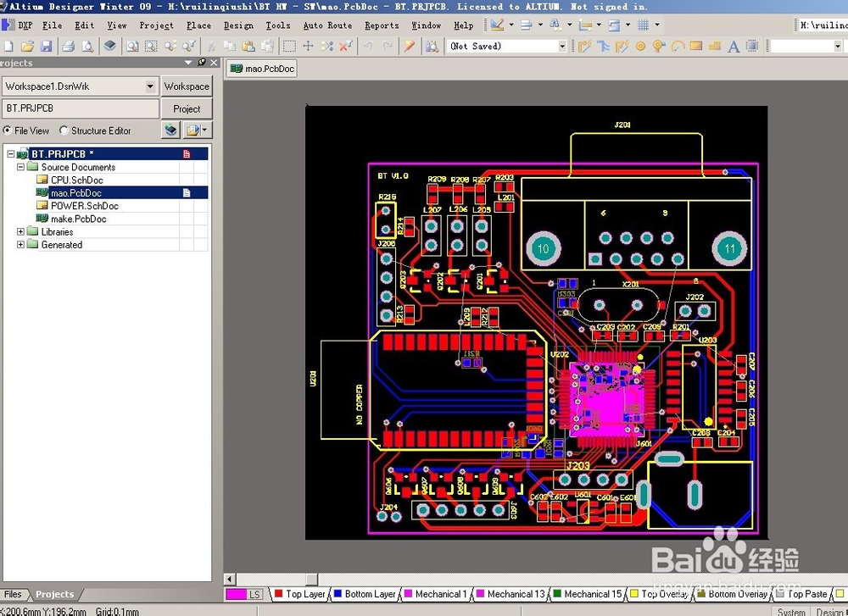Select the Bottom Layer tab
The image size is (848, 616).
(x=365, y=594)
